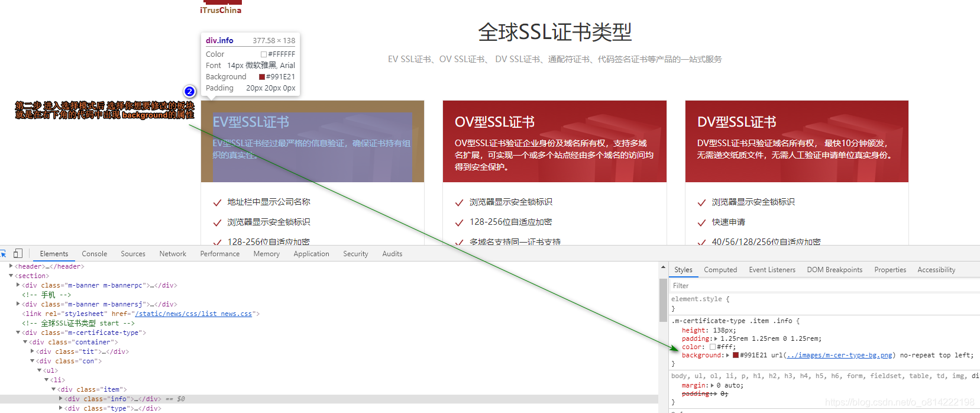The image size is (980, 413).
Task: Collapse the div class con node
Action: (33, 361)
